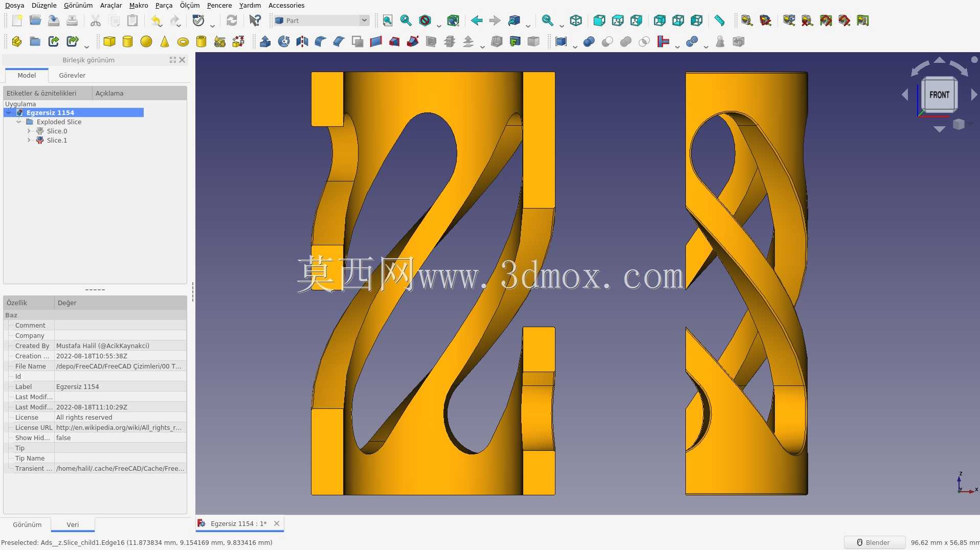Click the Revolve tool icon
Screen dimensions: 980x550
click(x=284, y=41)
